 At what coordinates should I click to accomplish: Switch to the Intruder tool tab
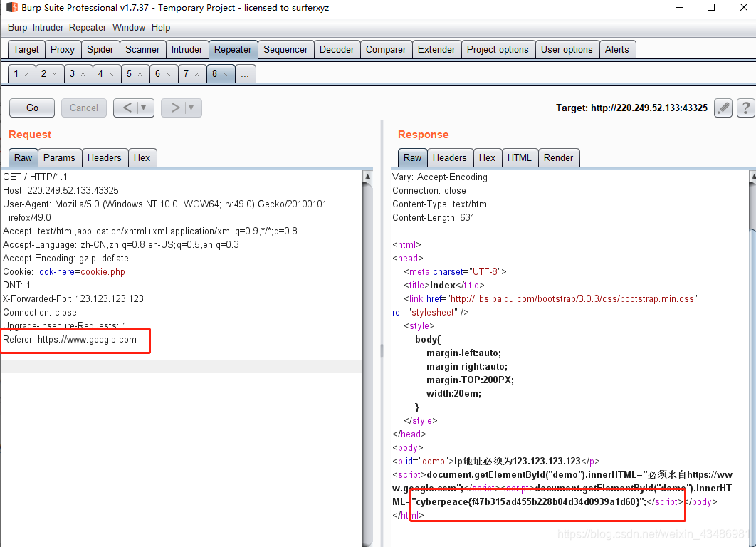pyautogui.click(x=187, y=50)
